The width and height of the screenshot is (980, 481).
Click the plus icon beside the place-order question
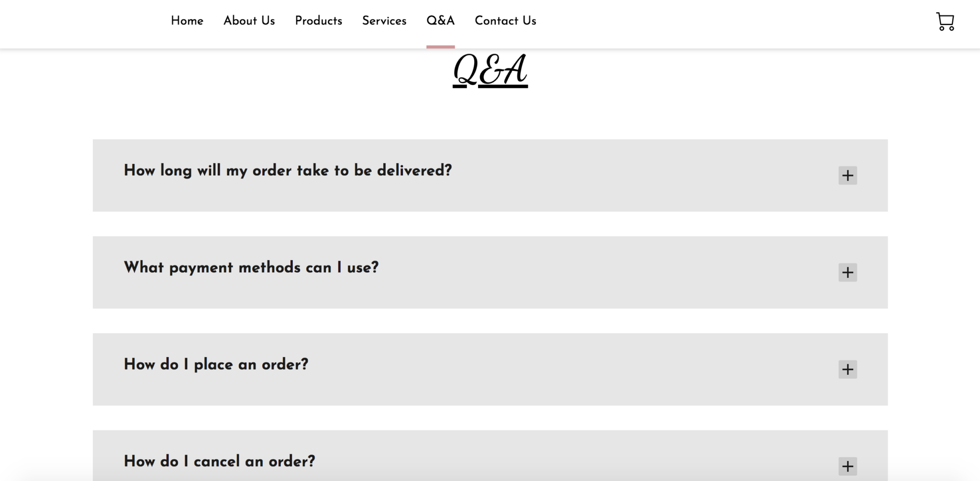click(847, 369)
